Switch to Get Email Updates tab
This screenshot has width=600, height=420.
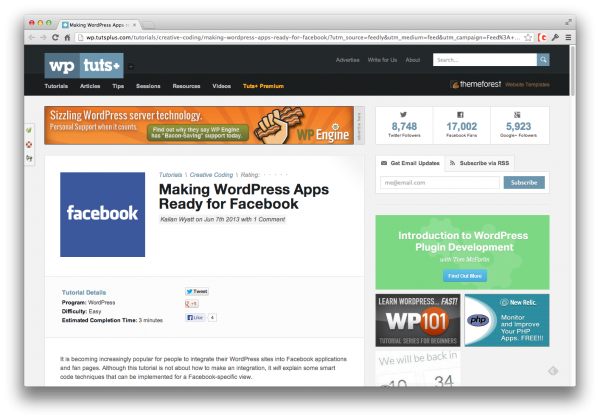click(x=410, y=163)
